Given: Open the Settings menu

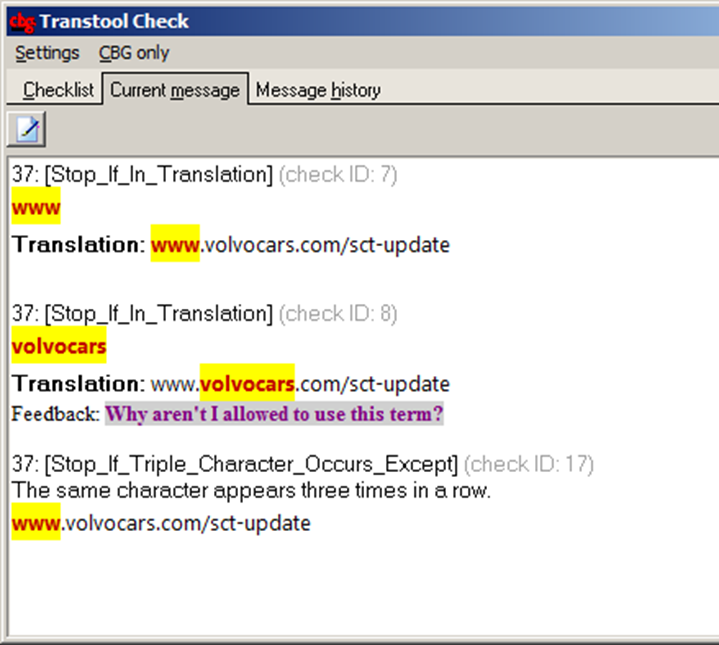Looking at the screenshot, I should tap(47, 53).
